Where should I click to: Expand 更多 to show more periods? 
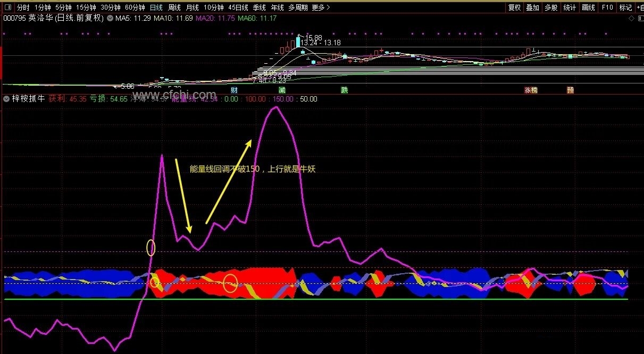pos(321,7)
